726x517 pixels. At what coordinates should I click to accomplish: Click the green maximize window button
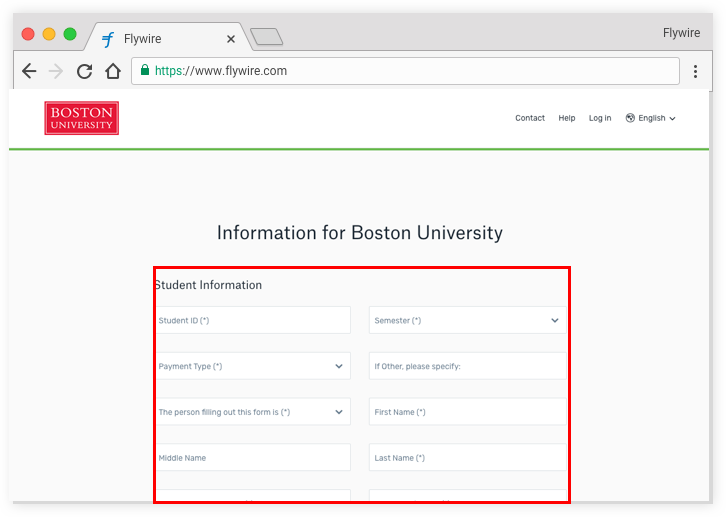point(70,34)
